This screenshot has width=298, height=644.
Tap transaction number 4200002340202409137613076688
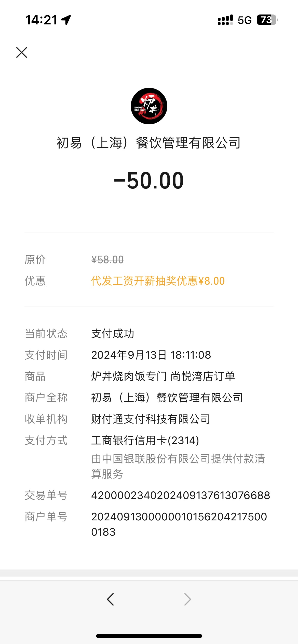[x=181, y=495]
